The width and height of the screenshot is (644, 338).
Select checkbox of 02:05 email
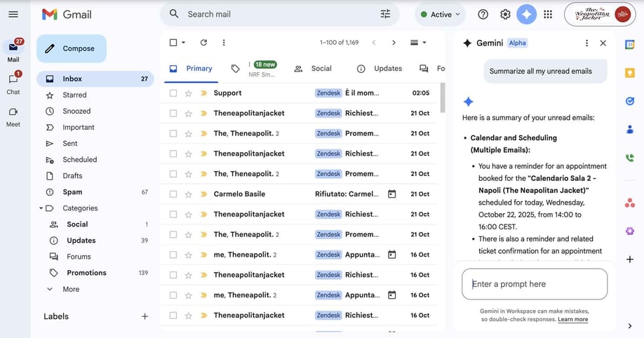[173, 93]
